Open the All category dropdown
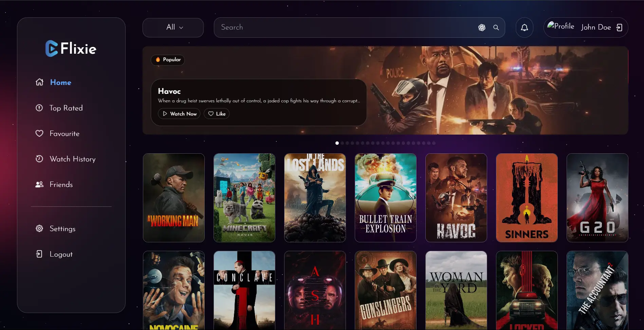This screenshot has height=330, width=644. click(173, 28)
